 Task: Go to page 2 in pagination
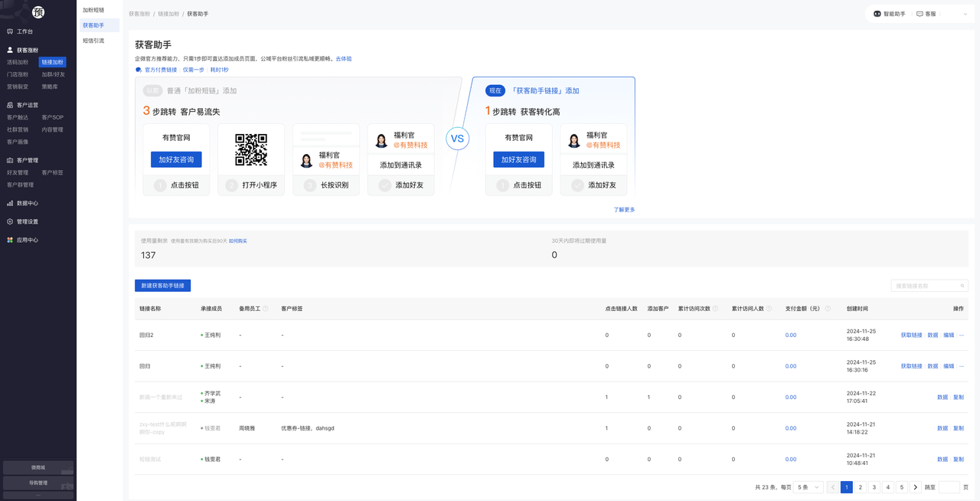point(861,487)
